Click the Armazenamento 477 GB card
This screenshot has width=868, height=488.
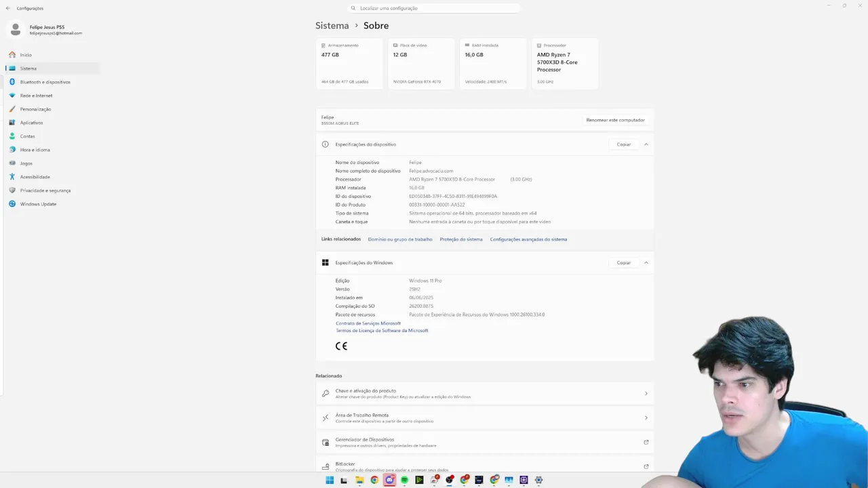tap(349, 64)
